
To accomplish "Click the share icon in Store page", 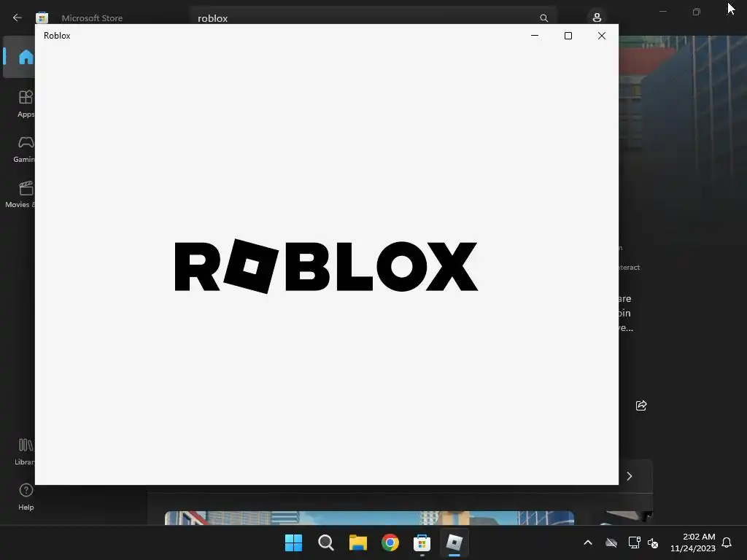I will point(641,405).
